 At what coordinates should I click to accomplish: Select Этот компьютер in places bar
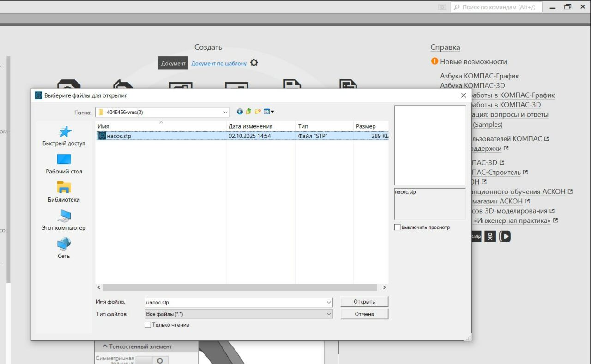pos(64,220)
